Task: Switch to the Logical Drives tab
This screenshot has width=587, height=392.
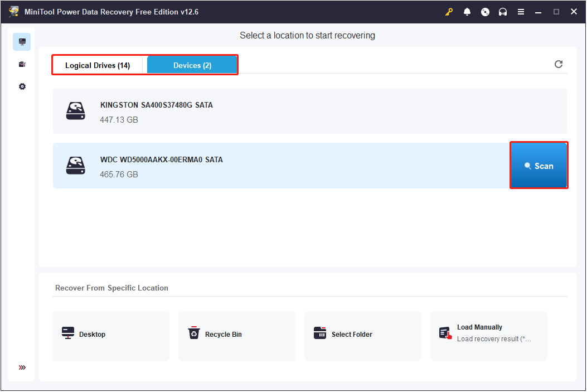Action: [x=98, y=65]
